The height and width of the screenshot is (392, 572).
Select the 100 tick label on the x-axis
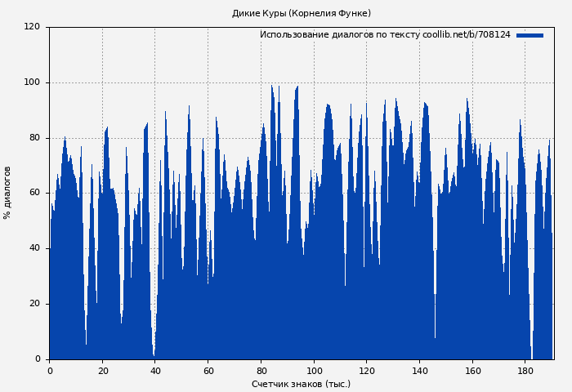[x=314, y=371]
